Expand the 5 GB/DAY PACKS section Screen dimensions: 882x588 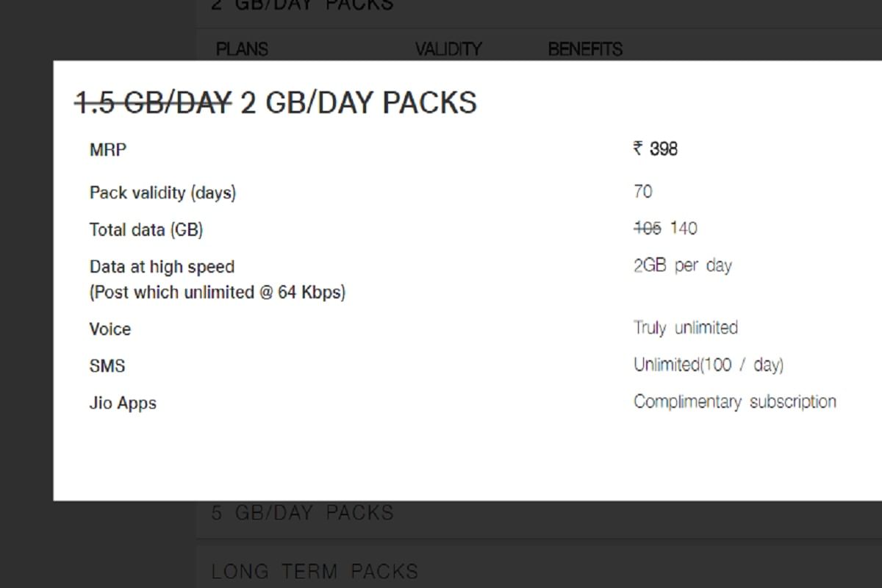[303, 512]
